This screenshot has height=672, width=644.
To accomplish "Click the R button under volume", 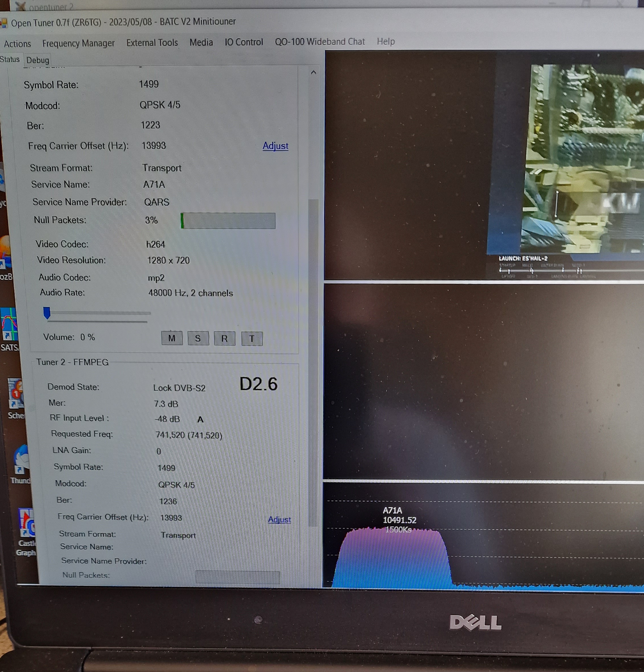I will (224, 338).
